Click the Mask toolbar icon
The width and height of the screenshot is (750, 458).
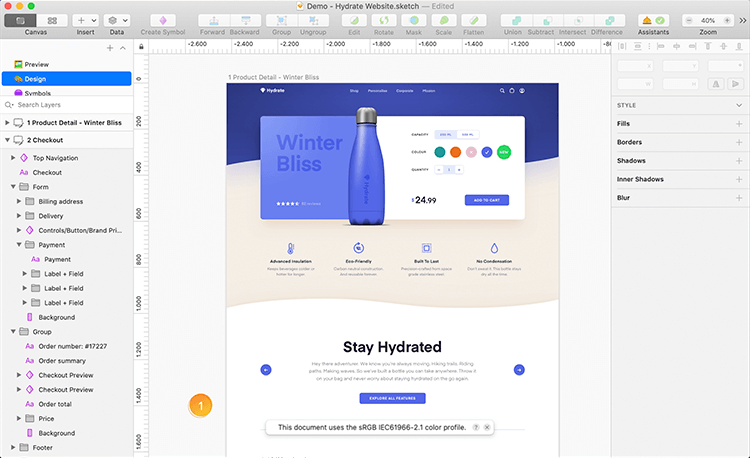[x=414, y=21]
